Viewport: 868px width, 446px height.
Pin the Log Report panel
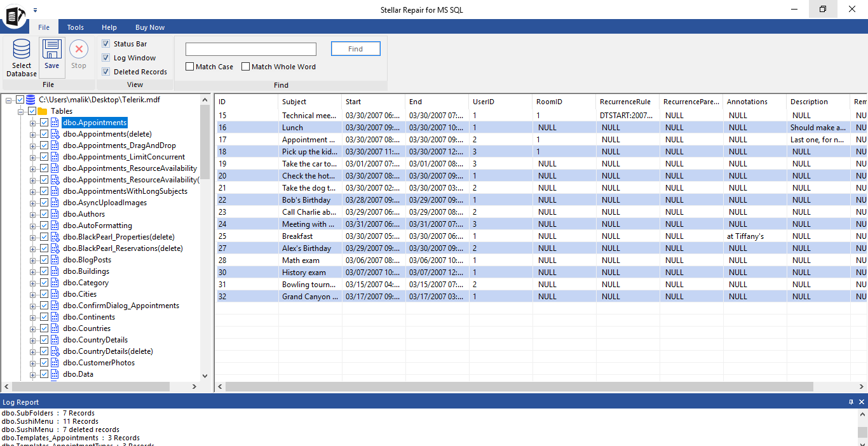(851, 402)
